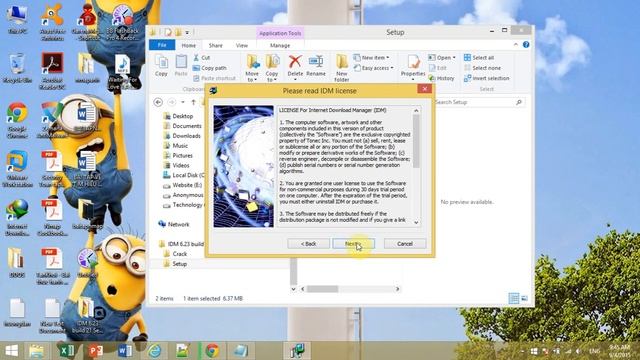This screenshot has height=360, width=640.
Task: Select Network in the navigation pane
Action: [x=174, y=224]
